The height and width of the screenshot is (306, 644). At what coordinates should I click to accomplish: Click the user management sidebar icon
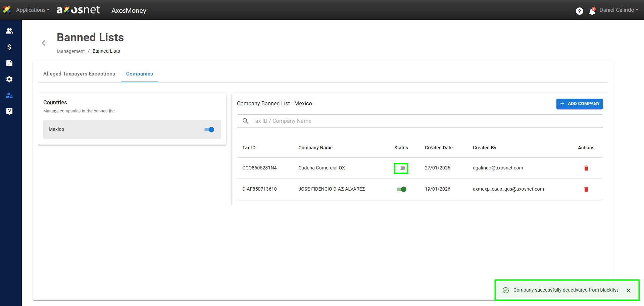coord(9,96)
